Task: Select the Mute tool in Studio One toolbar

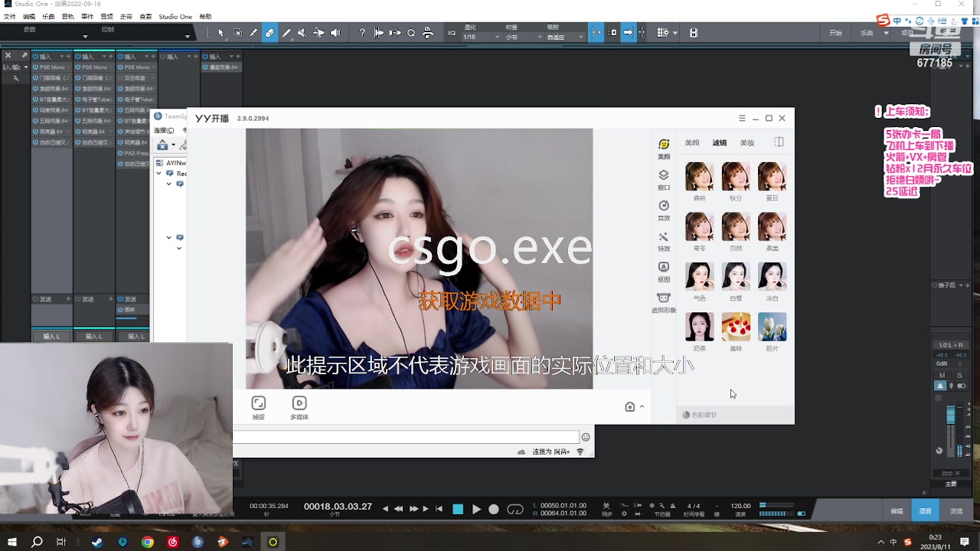Action: (x=302, y=33)
